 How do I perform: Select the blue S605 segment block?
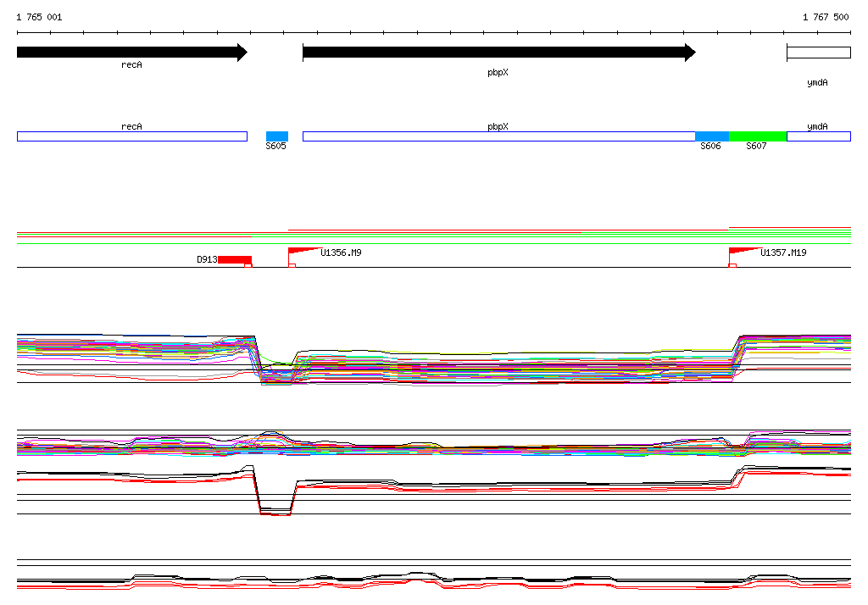(277, 136)
